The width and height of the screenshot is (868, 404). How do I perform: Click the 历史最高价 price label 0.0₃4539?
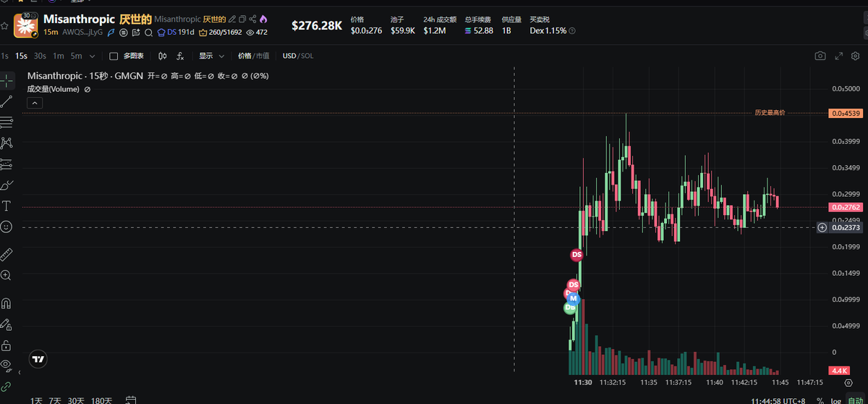tap(846, 113)
